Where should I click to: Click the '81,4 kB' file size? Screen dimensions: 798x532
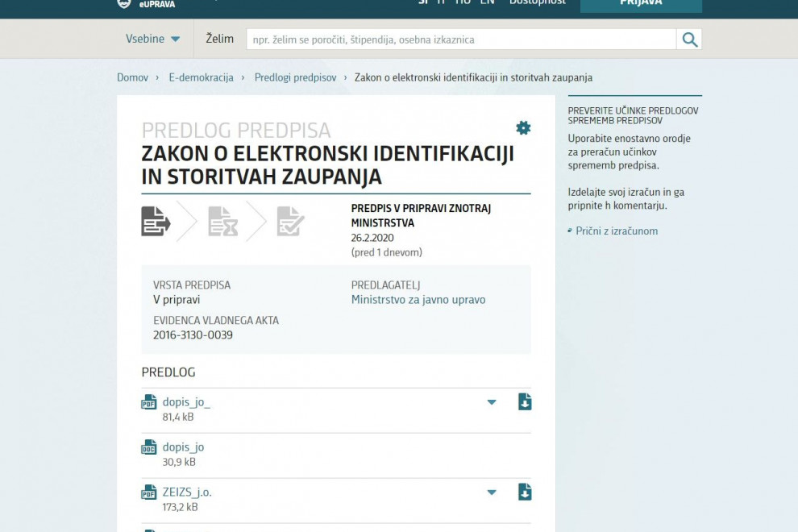click(178, 417)
